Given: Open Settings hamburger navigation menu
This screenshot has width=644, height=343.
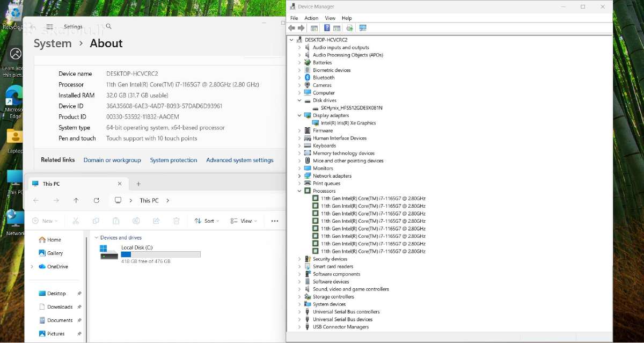Looking at the screenshot, I should tap(49, 26).
